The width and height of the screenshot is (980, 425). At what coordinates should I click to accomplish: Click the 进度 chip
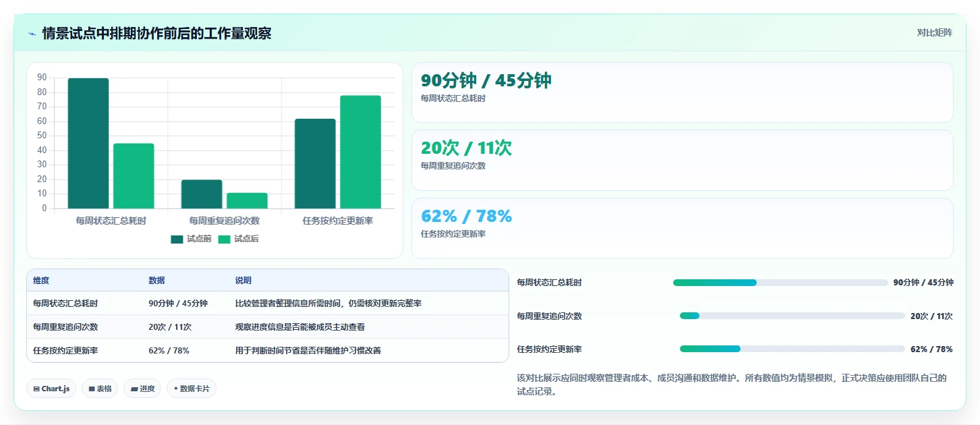pyautogui.click(x=142, y=389)
